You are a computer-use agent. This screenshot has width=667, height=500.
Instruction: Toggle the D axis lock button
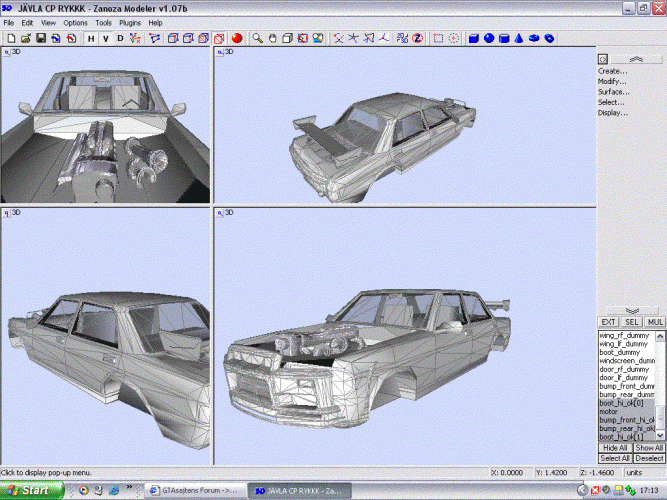tap(121, 38)
